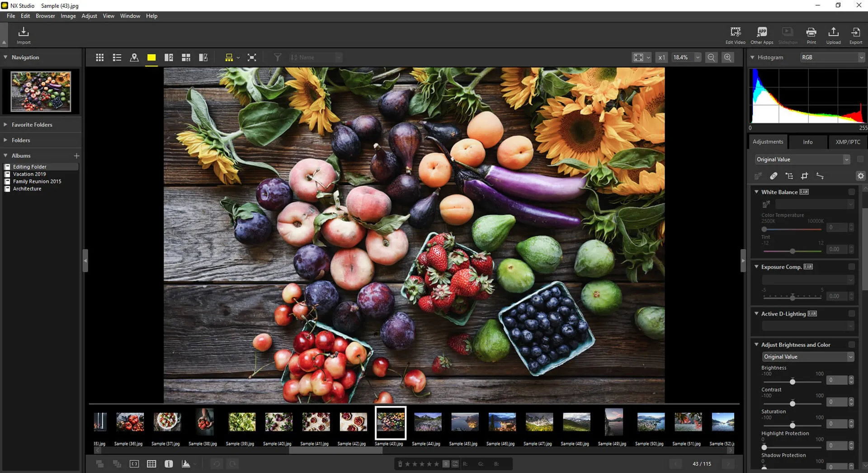Collapse the Adjust Brightness and Color section
This screenshot has width=868, height=473.
(757, 344)
